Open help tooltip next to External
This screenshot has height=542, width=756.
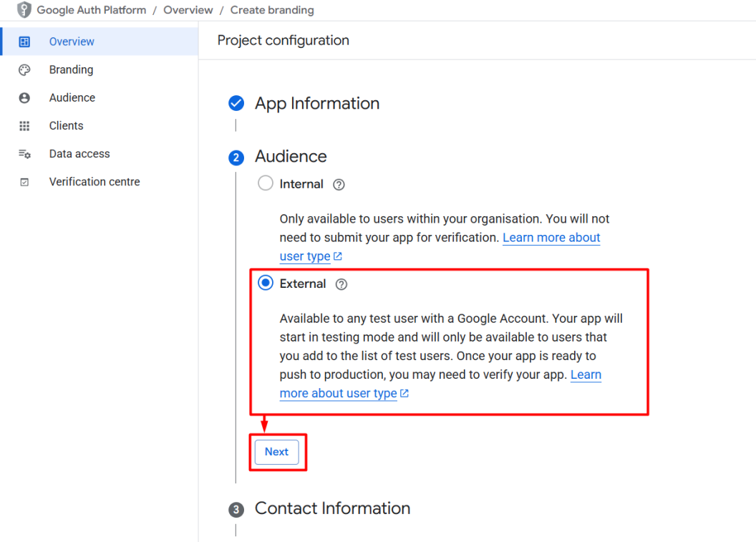coord(341,284)
